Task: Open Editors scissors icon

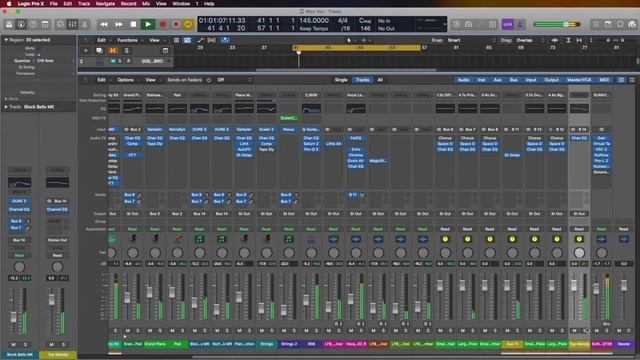Action: pyautogui.click(x=84, y=24)
